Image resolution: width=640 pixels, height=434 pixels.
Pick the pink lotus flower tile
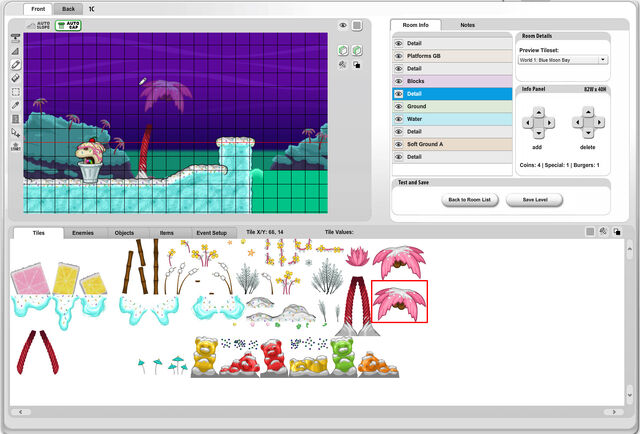358,257
